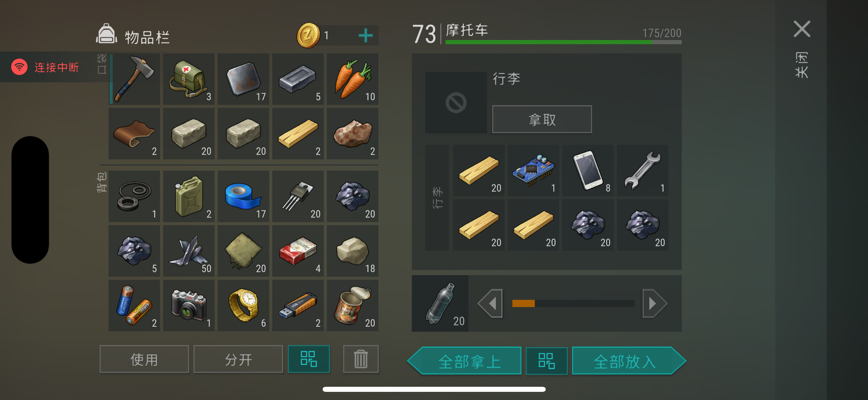Screen dimensions: 868x400
Task: Select the blue duct tape roll
Action: [243, 196]
